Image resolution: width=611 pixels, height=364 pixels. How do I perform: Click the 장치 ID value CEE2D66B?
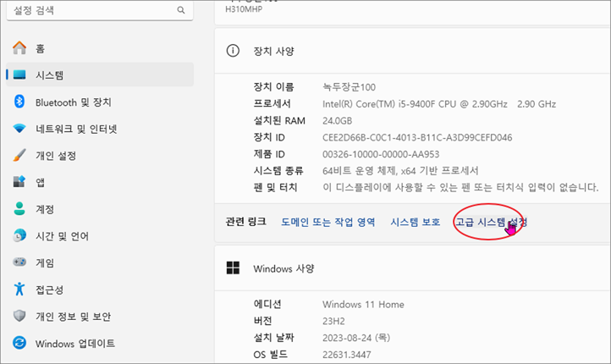tap(417, 137)
